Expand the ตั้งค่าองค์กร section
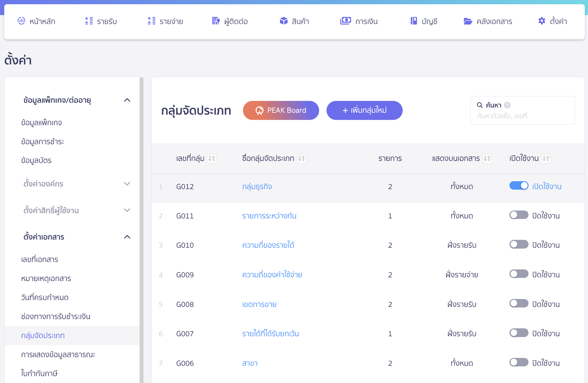Viewport: 588px width, 383px height. point(127,184)
